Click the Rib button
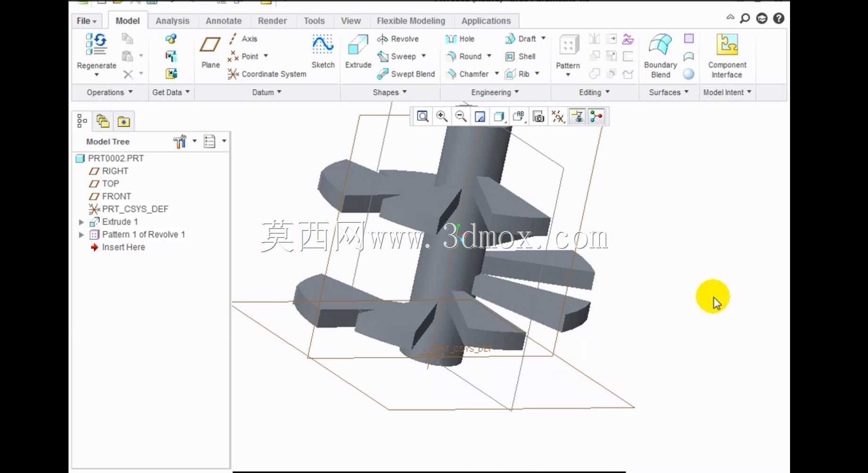The image size is (868, 473). (517, 74)
